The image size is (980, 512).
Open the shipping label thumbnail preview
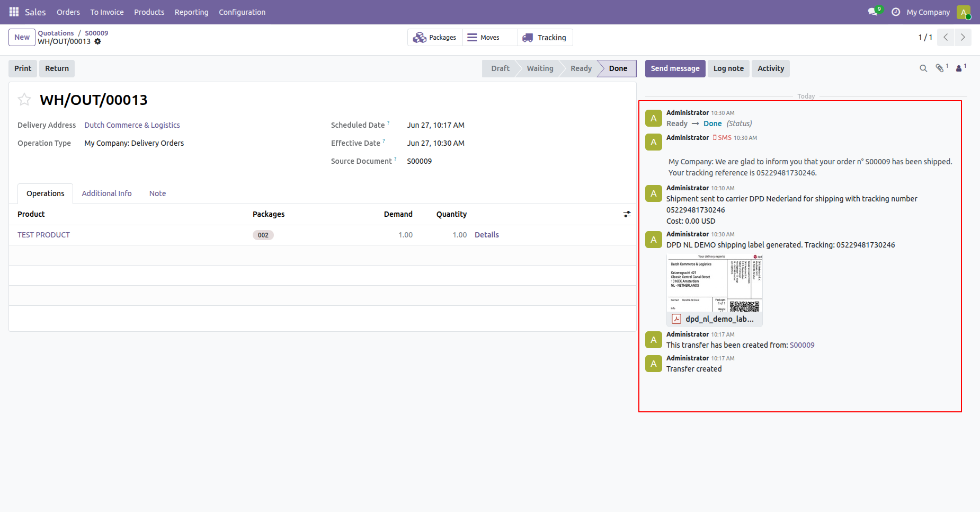(714, 283)
